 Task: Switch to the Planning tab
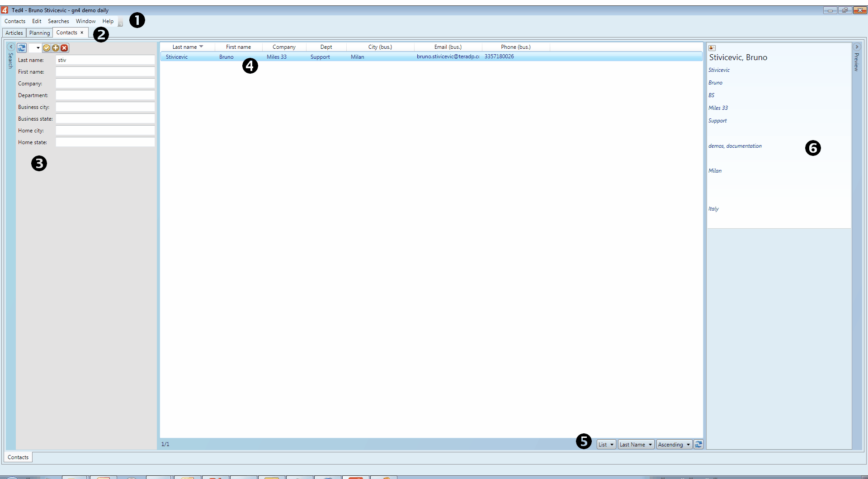(x=39, y=33)
